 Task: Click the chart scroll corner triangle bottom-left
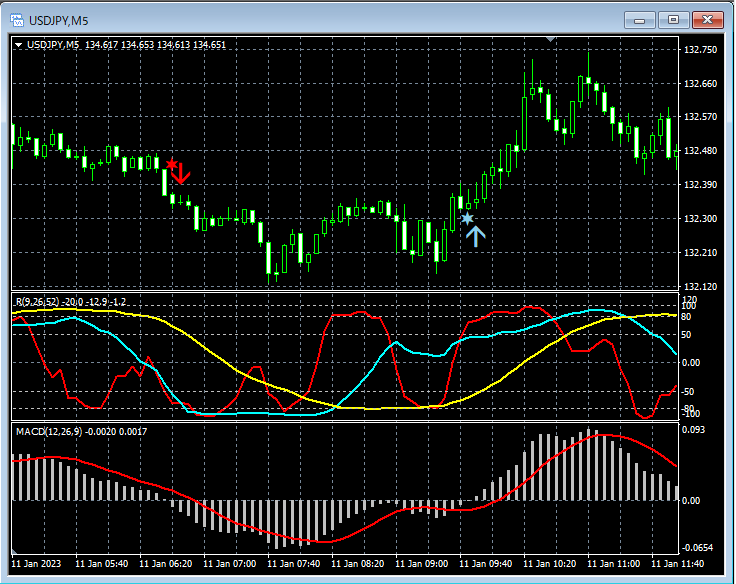tap(14, 551)
